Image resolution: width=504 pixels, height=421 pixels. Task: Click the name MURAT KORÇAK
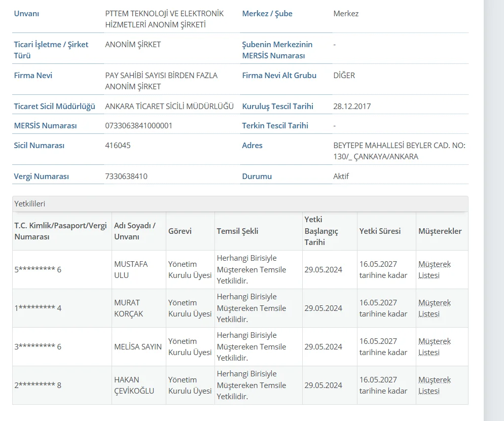pos(129,308)
